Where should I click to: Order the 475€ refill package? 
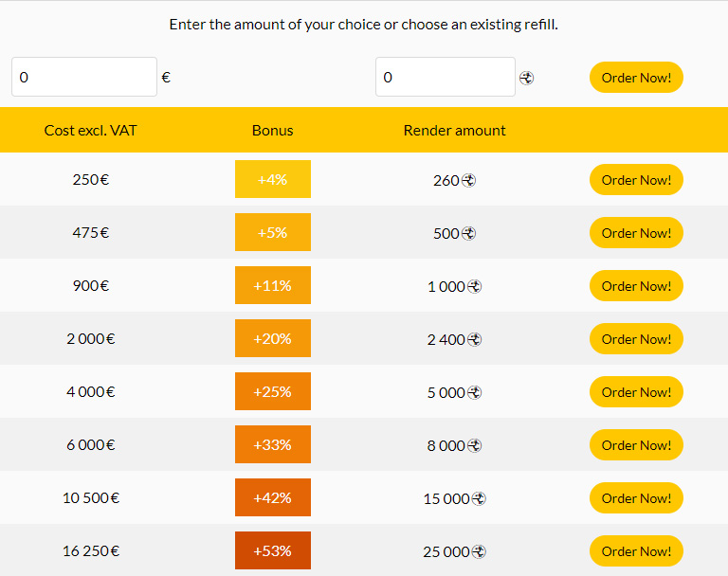pos(636,232)
